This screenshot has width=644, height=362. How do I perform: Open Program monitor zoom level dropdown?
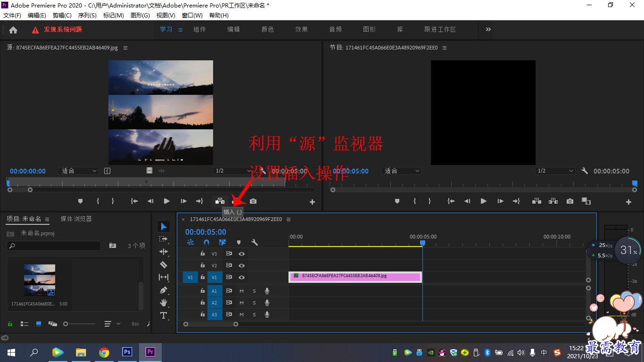(402, 171)
